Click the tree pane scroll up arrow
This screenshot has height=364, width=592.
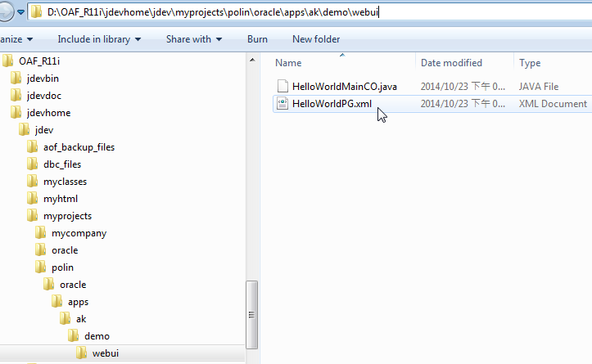click(x=252, y=60)
